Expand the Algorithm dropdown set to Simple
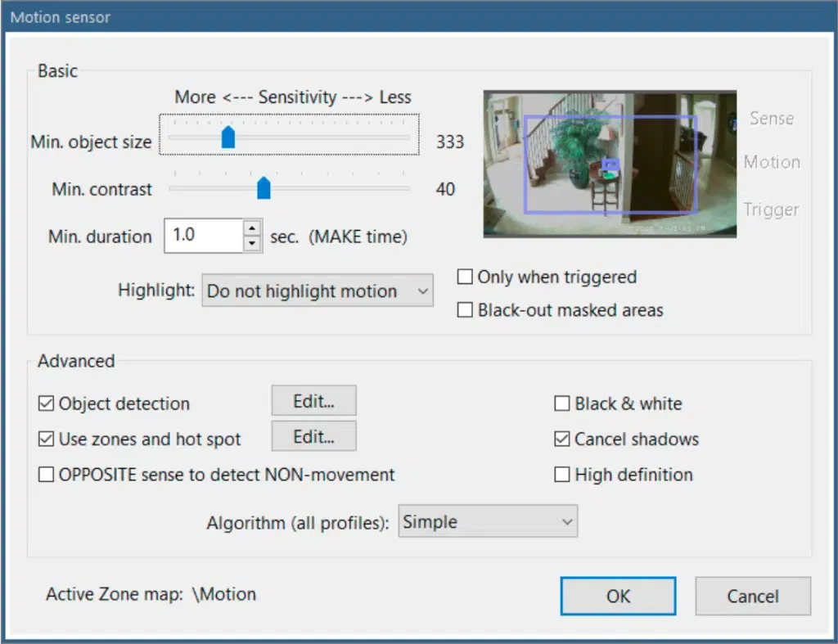 coord(488,522)
